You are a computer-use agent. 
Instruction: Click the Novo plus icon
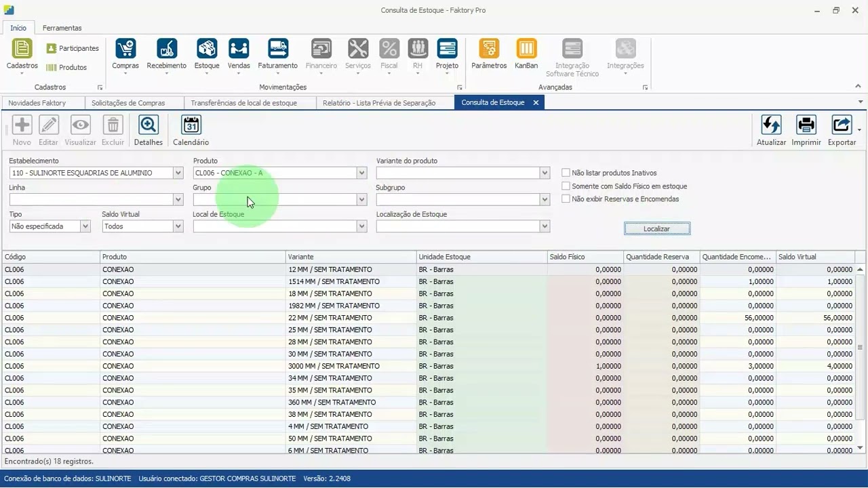click(x=22, y=125)
